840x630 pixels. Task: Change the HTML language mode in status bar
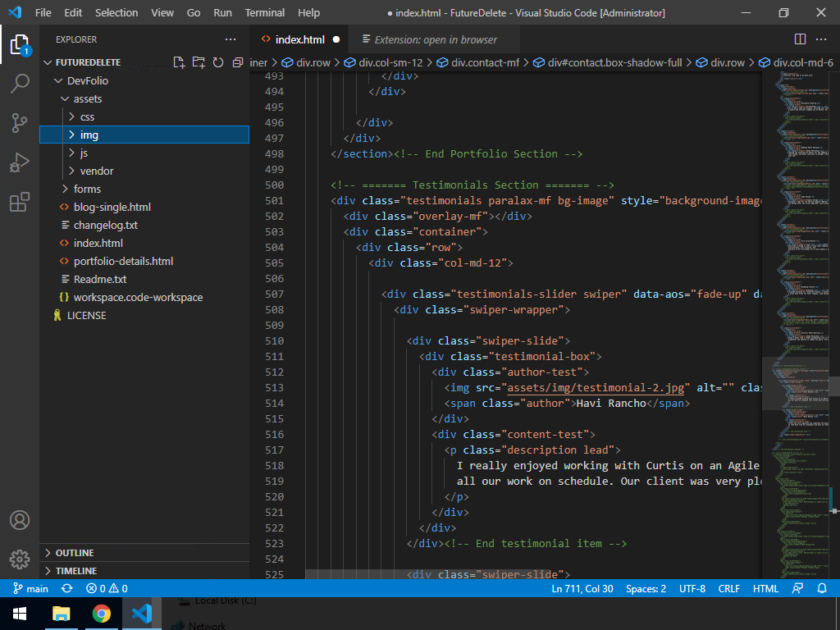765,588
